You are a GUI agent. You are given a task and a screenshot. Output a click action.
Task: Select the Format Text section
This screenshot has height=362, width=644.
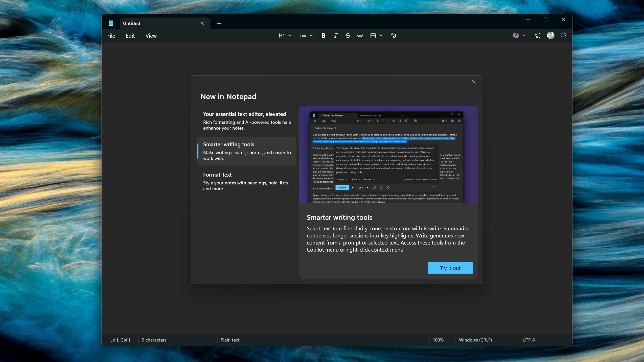[246, 181]
